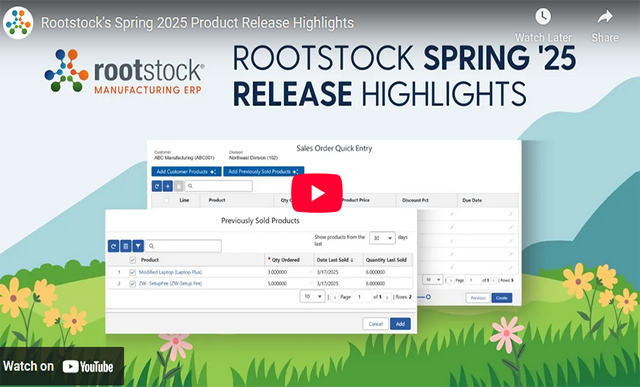Click next page arrow in Sales Order window
640x387 pixels.
coord(494,280)
